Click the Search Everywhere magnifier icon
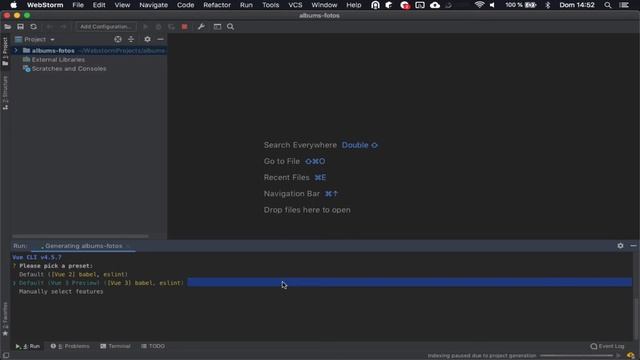Screen dimensions: 640x360 point(230,27)
